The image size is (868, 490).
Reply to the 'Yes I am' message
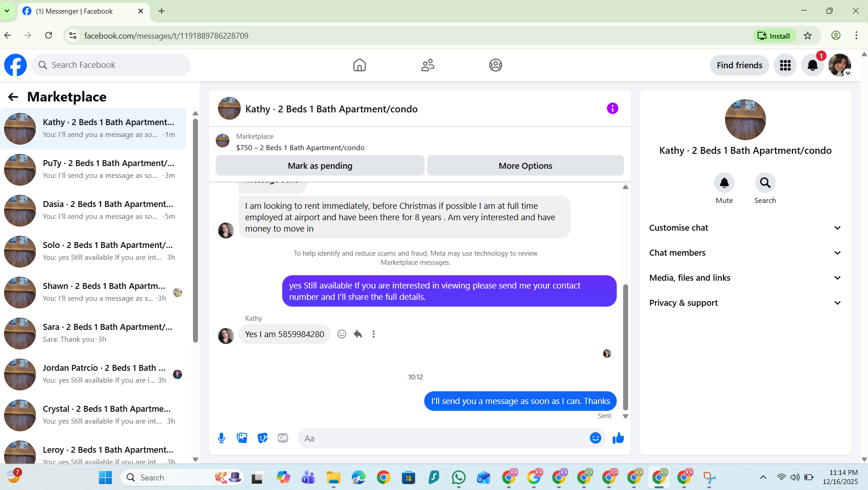click(x=358, y=334)
